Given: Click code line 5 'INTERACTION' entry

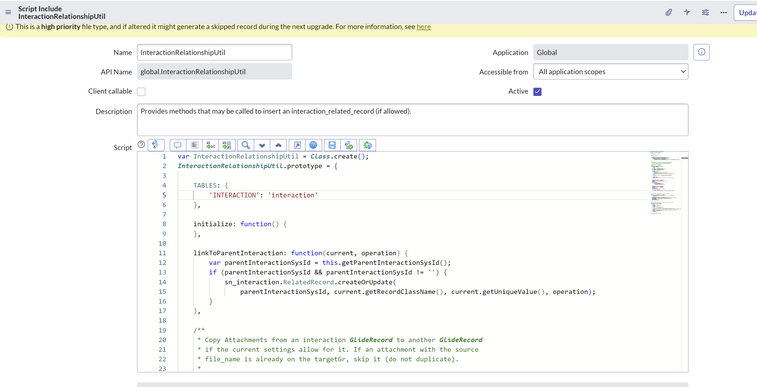Looking at the screenshot, I should tap(263, 195).
